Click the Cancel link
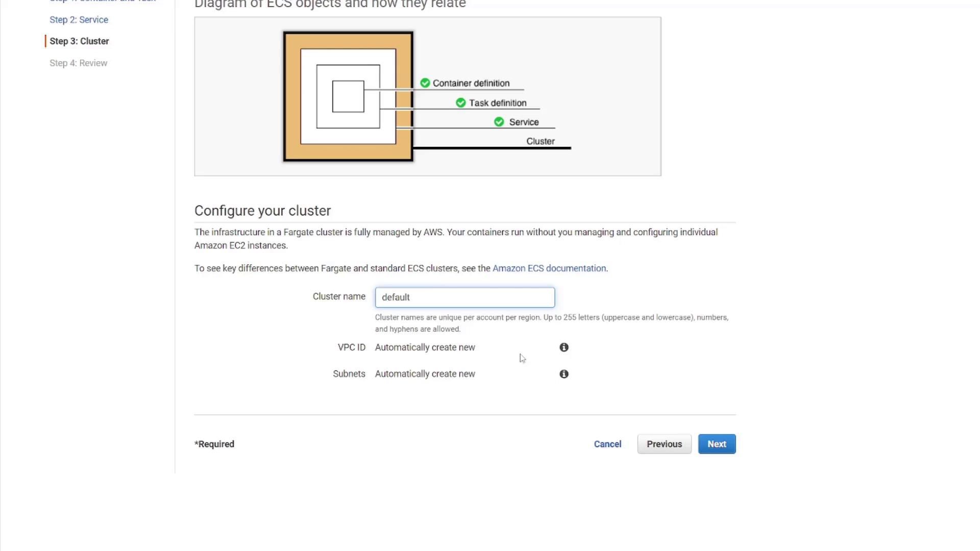The width and height of the screenshot is (980, 551). point(607,444)
